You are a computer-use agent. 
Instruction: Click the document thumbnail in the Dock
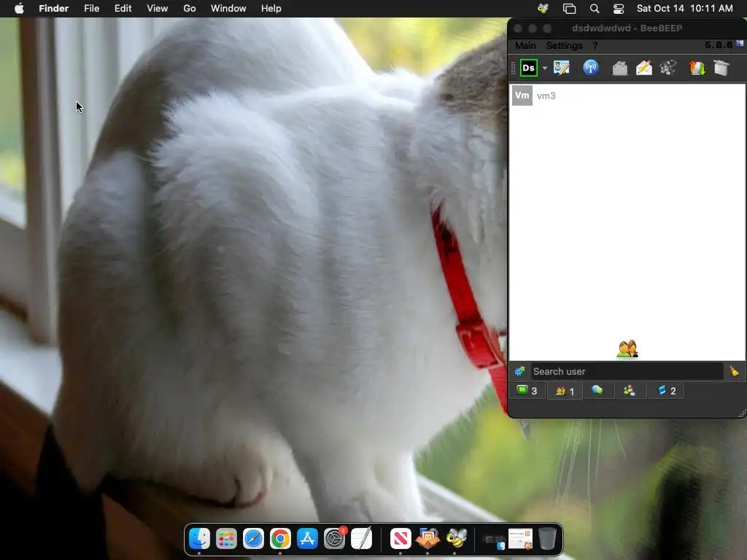(520, 539)
